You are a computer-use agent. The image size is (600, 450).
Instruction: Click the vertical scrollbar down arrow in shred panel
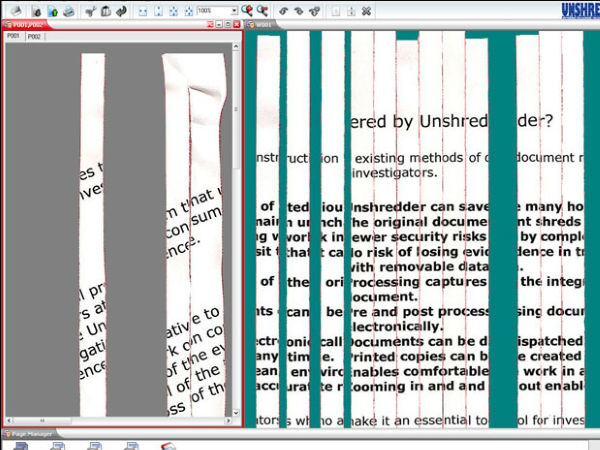pyautogui.click(x=236, y=412)
